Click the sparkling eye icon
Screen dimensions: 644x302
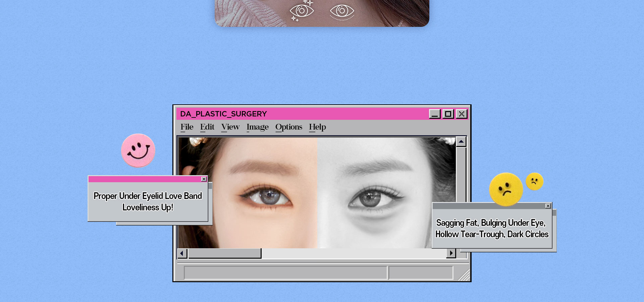pyautogui.click(x=302, y=11)
